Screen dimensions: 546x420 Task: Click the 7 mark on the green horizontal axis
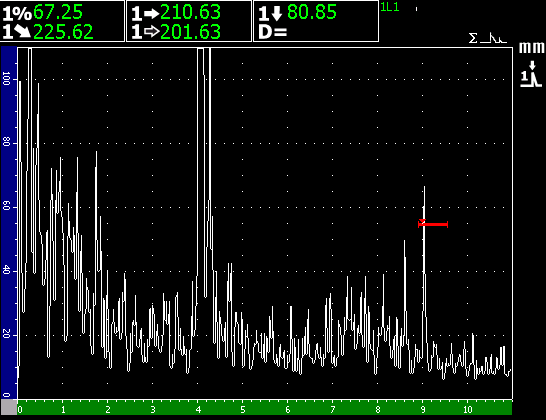coord(333,410)
